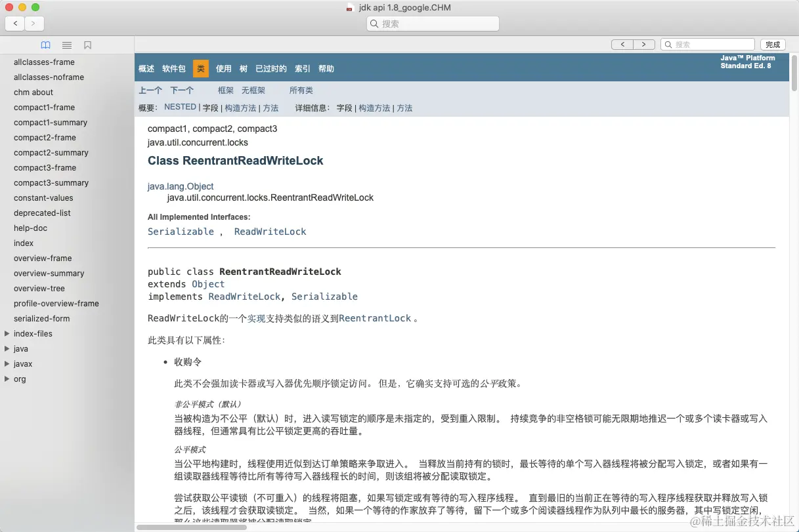
Task: Open the ReentrantLock link in description
Action: click(x=375, y=318)
